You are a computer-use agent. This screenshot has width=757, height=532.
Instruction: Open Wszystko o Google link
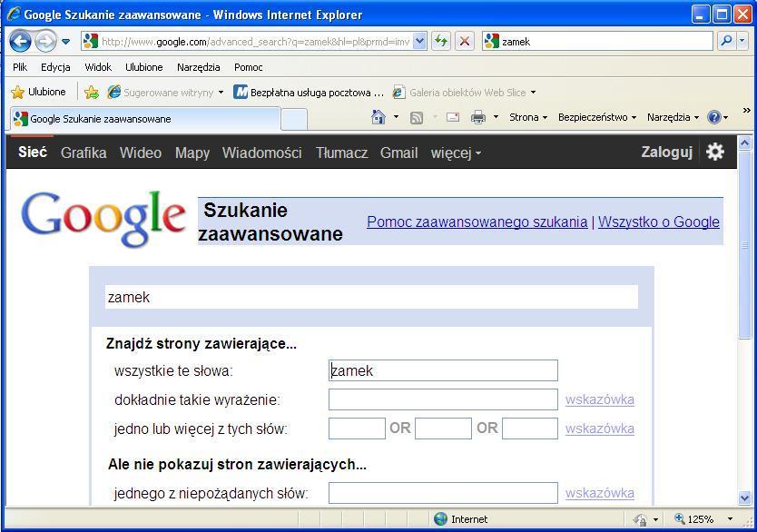pyautogui.click(x=658, y=222)
